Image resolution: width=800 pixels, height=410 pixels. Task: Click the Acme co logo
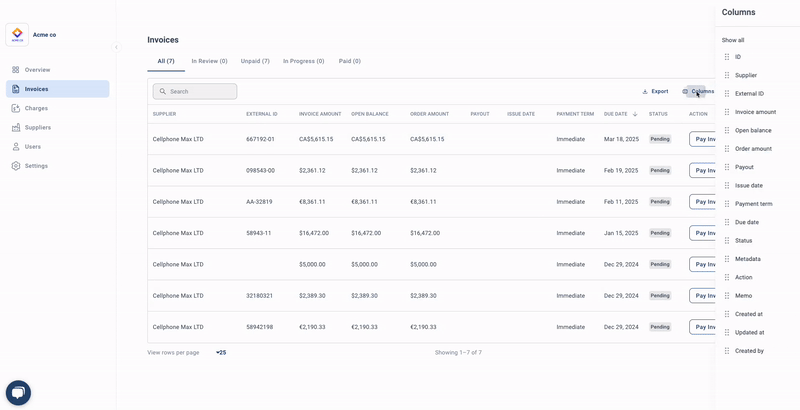click(17, 34)
